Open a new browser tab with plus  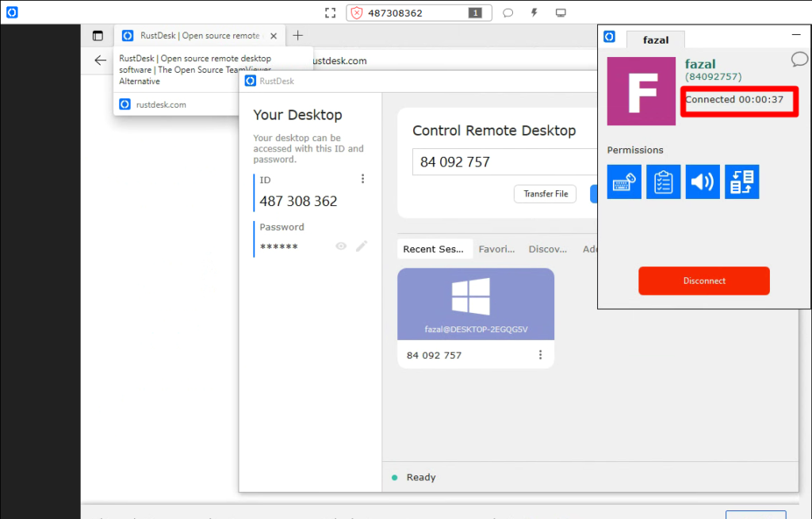tap(298, 35)
